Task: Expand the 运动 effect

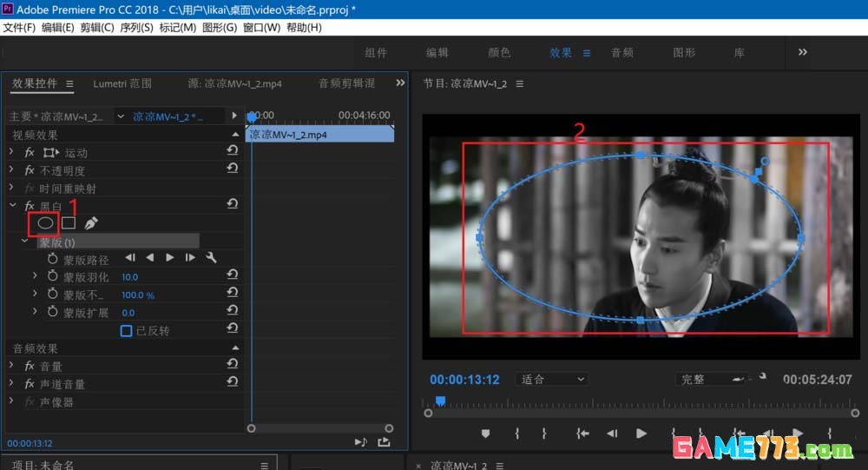Action: (x=11, y=151)
